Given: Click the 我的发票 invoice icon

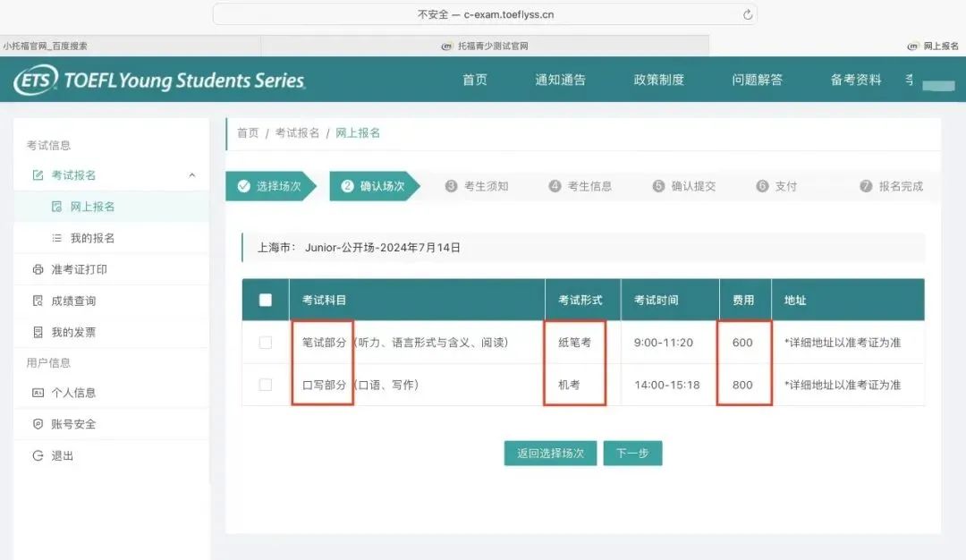Looking at the screenshot, I should click(38, 332).
